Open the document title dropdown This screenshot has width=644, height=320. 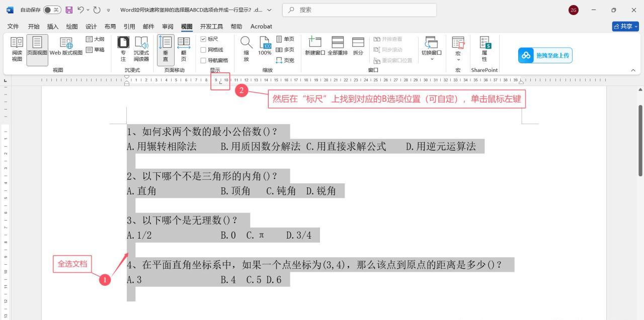(269, 10)
